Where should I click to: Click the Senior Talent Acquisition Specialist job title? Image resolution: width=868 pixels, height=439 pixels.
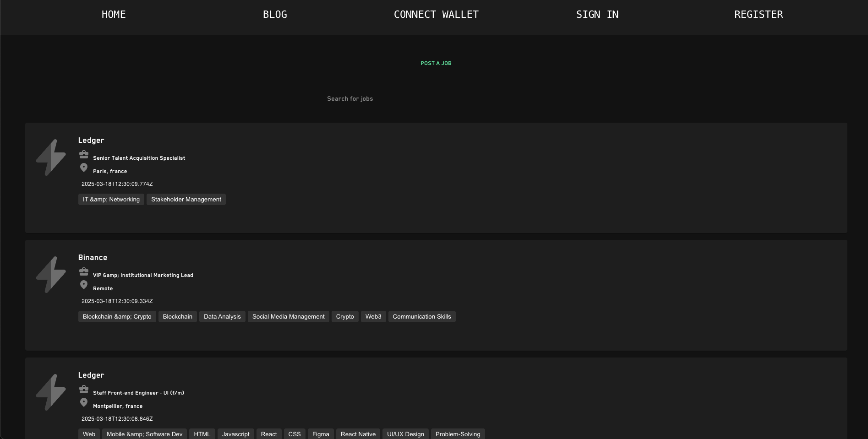pyautogui.click(x=139, y=158)
